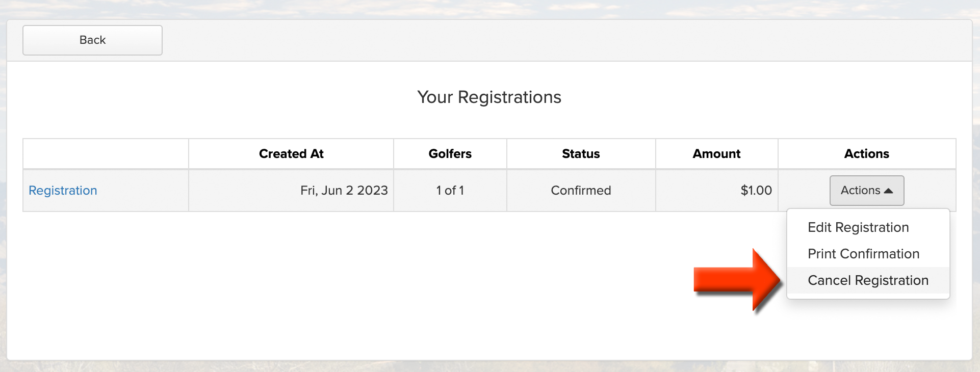Screen dimensions: 980x372
Task: Click the Back button
Action: pyautogui.click(x=92, y=40)
